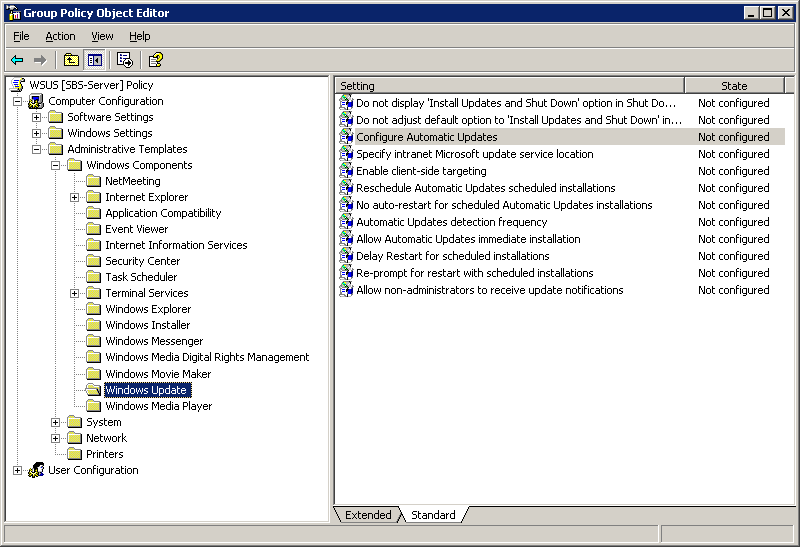The image size is (800, 547).
Task: Select Windows Media Digital Rights Management folder
Action: click(x=207, y=357)
